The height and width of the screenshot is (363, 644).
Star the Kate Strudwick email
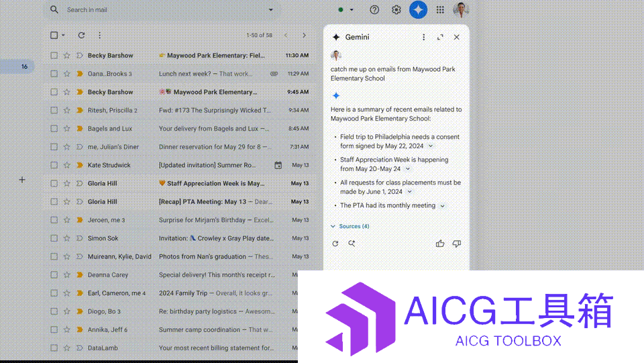pos(66,165)
